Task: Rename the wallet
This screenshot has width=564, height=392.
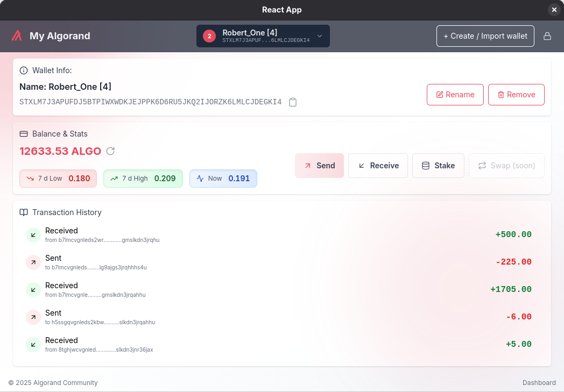Action: (455, 95)
